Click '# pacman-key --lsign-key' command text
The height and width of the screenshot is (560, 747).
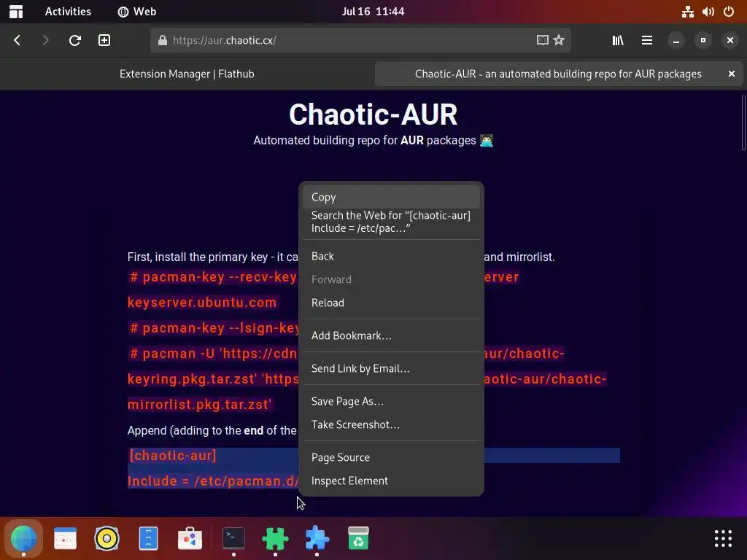214,328
